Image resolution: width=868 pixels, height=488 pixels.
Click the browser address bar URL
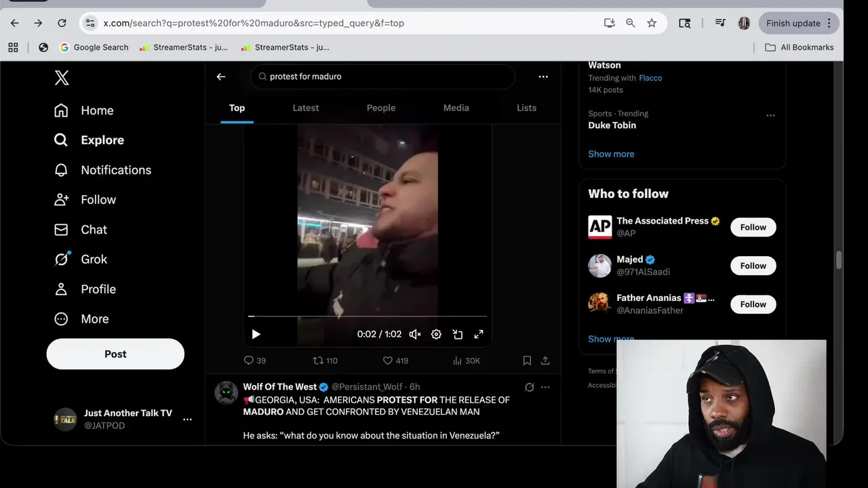pyautogui.click(x=254, y=23)
